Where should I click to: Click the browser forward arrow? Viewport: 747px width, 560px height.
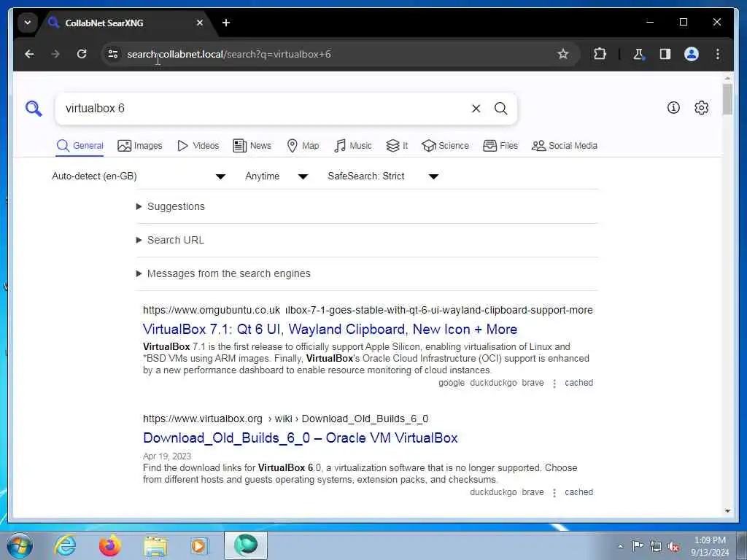point(55,54)
